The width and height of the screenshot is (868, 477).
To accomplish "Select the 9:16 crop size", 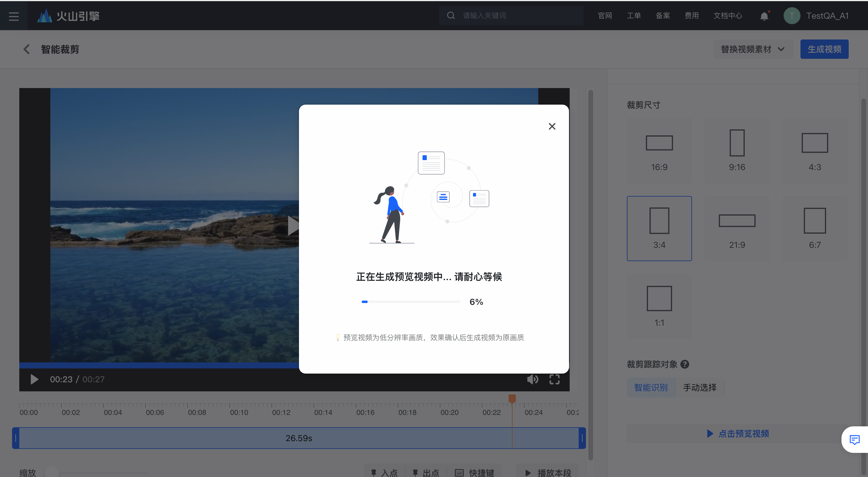I will [737, 151].
